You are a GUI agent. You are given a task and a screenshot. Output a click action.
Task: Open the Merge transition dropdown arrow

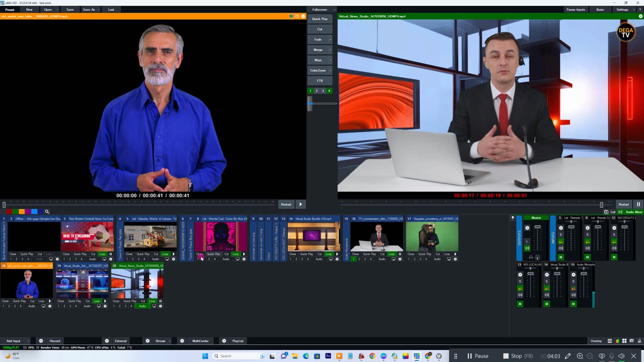[x=330, y=50]
